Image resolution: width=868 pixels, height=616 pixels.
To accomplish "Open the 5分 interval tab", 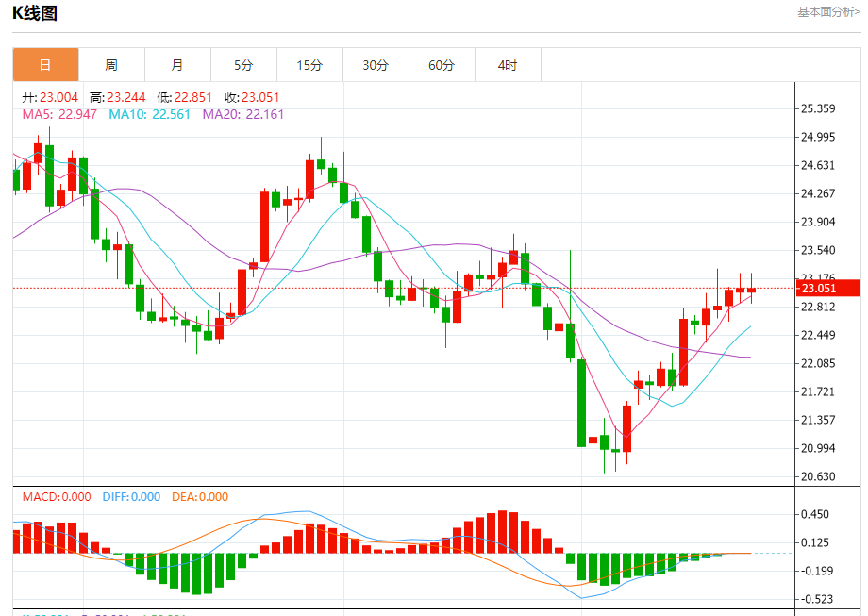I will pyautogui.click(x=243, y=65).
